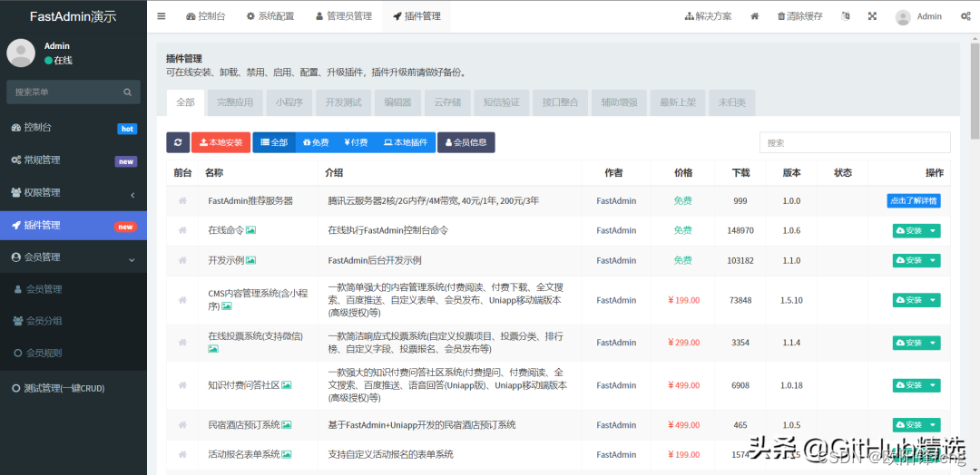The width and height of the screenshot is (980, 475).
Task: Select the 短信验证 category tab
Action: coord(501,102)
